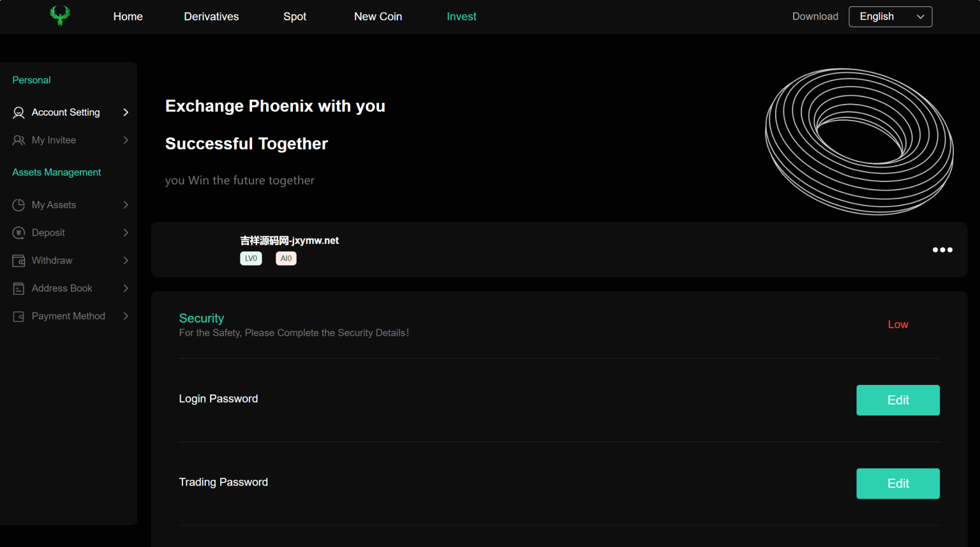This screenshot has width=980, height=547.
Task: Expand the My Assets chevron arrow
Action: pos(126,205)
